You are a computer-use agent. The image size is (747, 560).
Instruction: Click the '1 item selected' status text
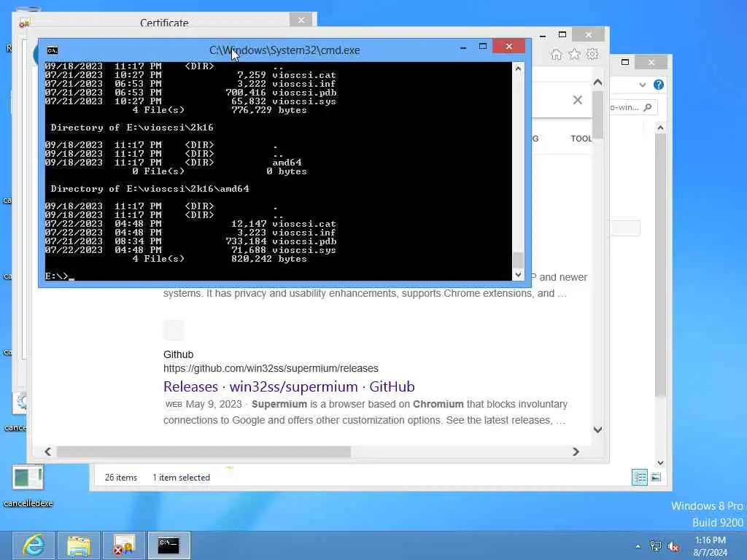click(x=181, y=478)
